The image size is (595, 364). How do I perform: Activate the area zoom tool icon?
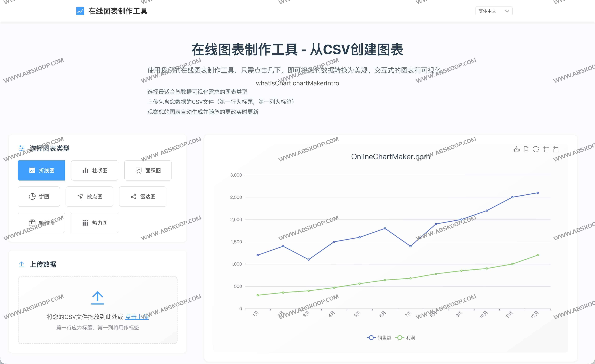point(546,149)
